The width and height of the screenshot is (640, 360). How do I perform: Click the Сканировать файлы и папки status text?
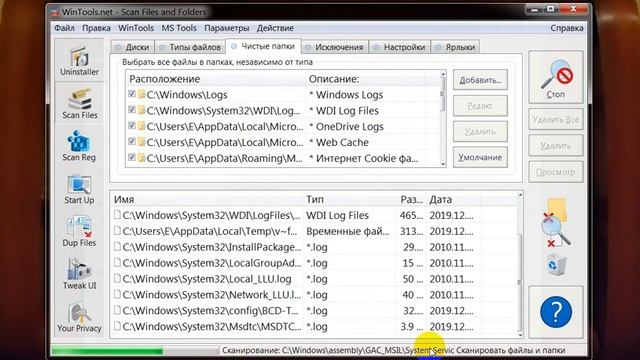click(x=511, y=350)
